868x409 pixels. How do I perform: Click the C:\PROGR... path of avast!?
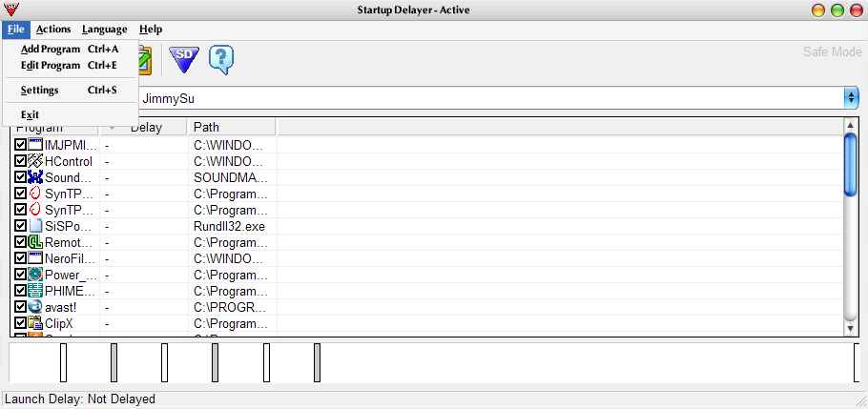[230, 307]
